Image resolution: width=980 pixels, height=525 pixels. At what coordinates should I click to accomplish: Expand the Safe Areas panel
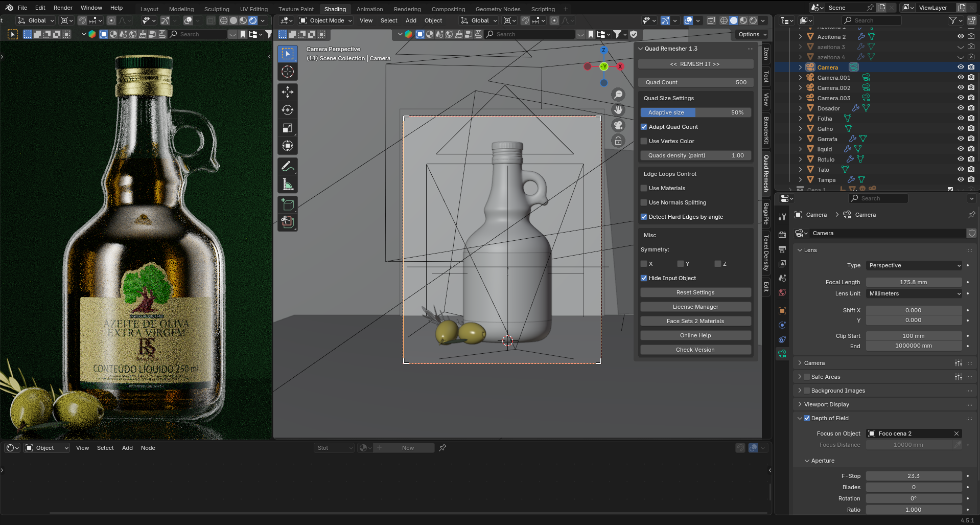point(800,377)
